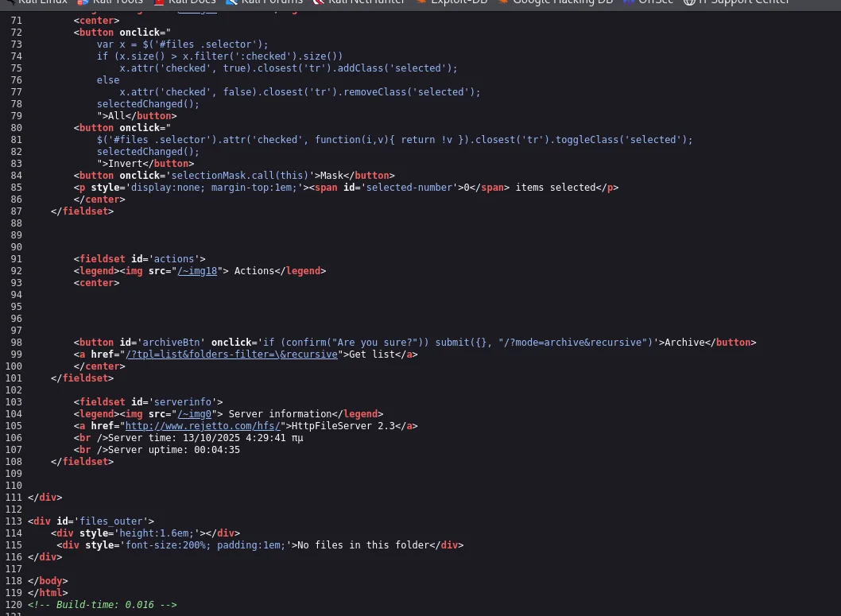
Task: Click line number 88 in the gutter
Action: coord(17,223)
